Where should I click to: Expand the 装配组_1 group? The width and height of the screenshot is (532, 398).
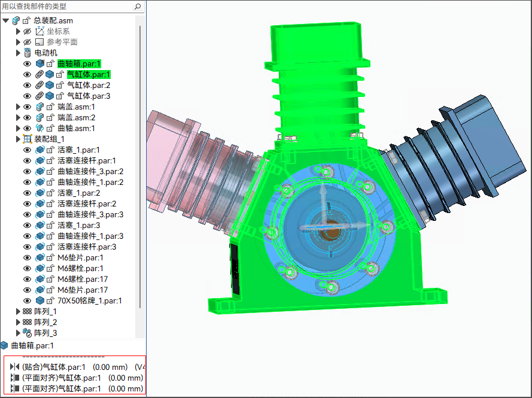[x=19, y=139]
